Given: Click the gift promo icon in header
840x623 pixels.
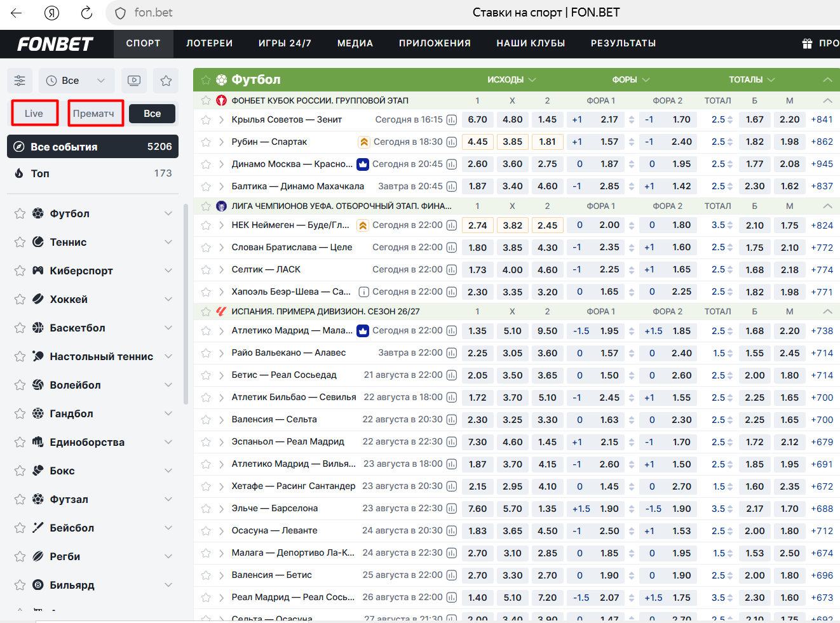Looking at the screenshot, I should point(807,43).
